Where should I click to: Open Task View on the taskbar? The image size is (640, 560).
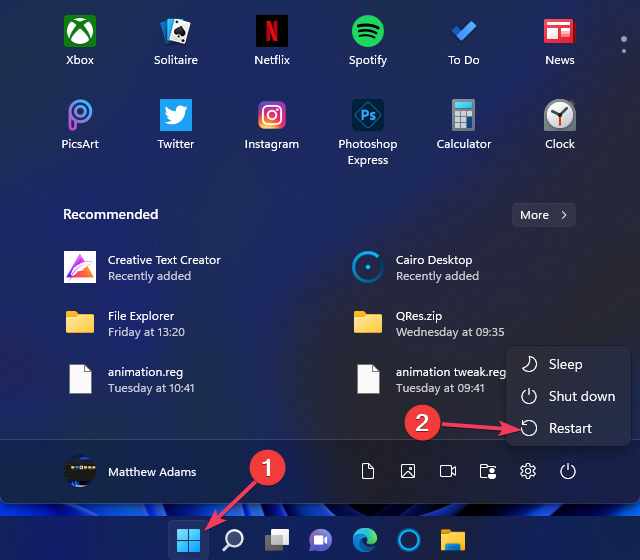(277, 540)
